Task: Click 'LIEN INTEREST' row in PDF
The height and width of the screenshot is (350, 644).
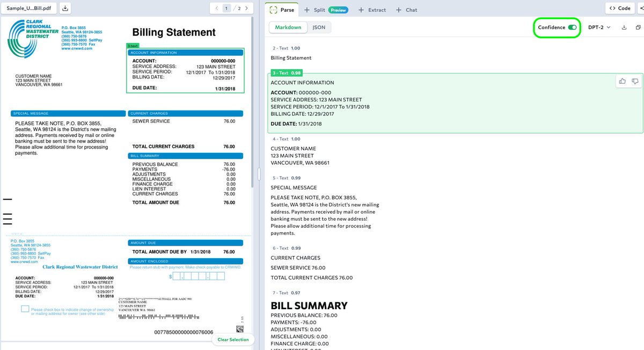Action: coord(184,189)
